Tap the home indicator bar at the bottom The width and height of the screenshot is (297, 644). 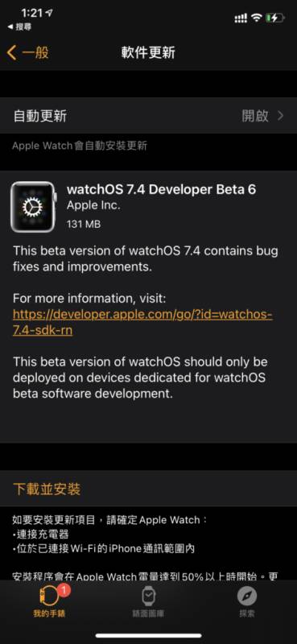click(x=148, y=635)
